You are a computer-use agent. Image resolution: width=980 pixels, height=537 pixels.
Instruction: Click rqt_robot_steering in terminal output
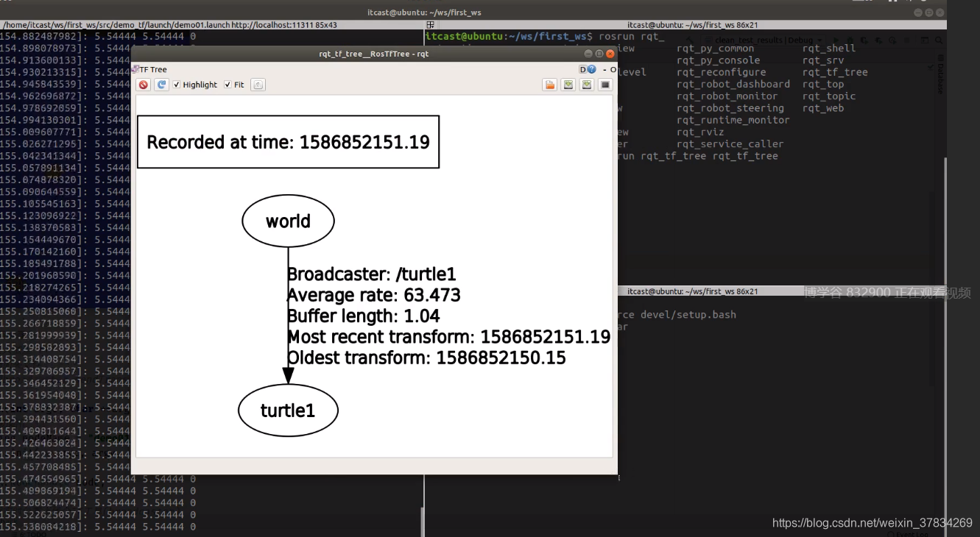point(730,108)
